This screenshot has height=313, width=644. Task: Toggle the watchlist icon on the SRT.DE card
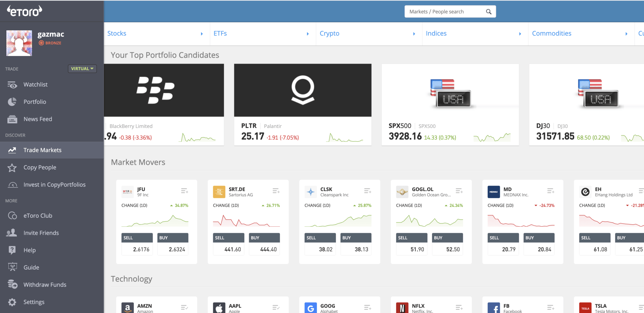coord(276,191)
